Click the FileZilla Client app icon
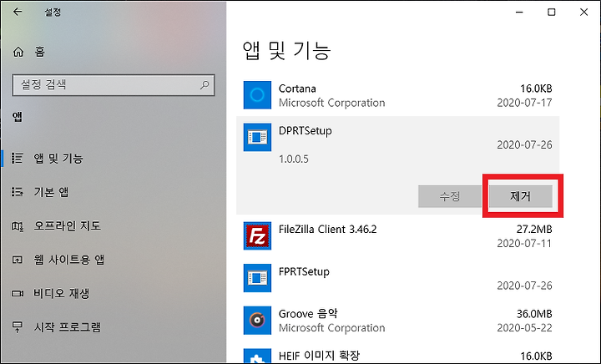601x364 pixels. [257, 235]
